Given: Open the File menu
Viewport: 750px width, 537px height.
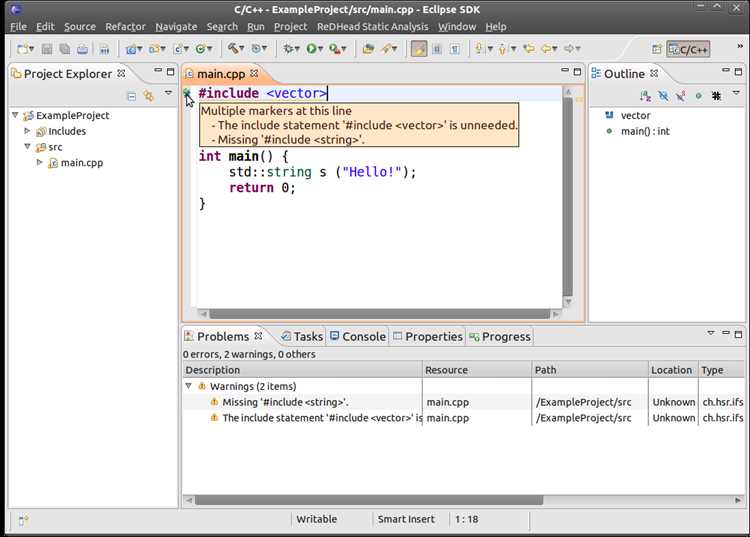Looking at the screenshot, I should pyautogui.click(x=18, y=27).
